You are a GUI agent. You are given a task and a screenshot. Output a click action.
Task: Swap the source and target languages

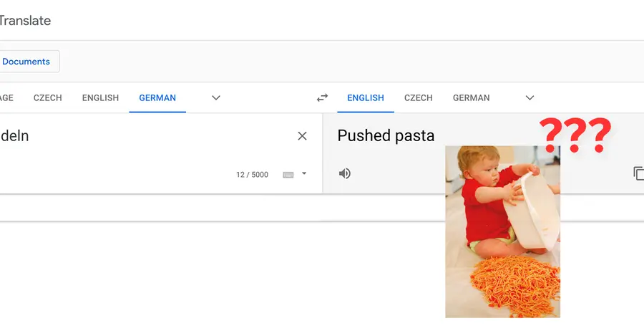(322, 98)
